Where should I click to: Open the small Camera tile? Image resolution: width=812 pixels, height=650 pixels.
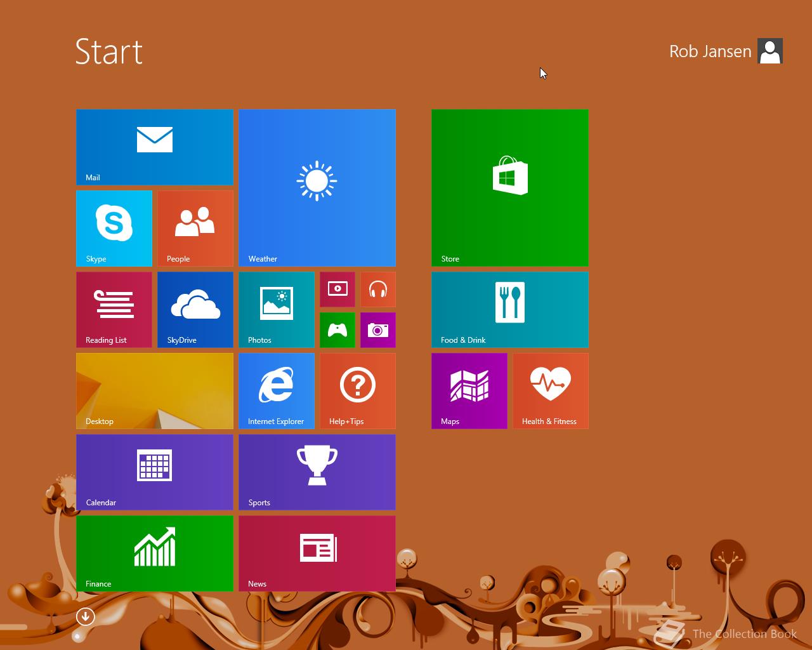click(x=378, y=330)
